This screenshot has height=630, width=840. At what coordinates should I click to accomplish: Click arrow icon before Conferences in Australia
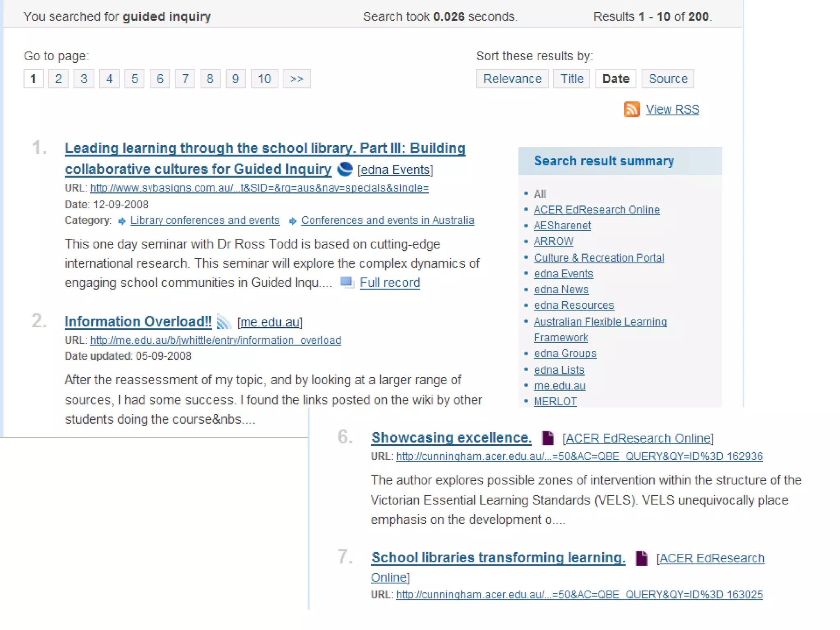click(292, 221)
